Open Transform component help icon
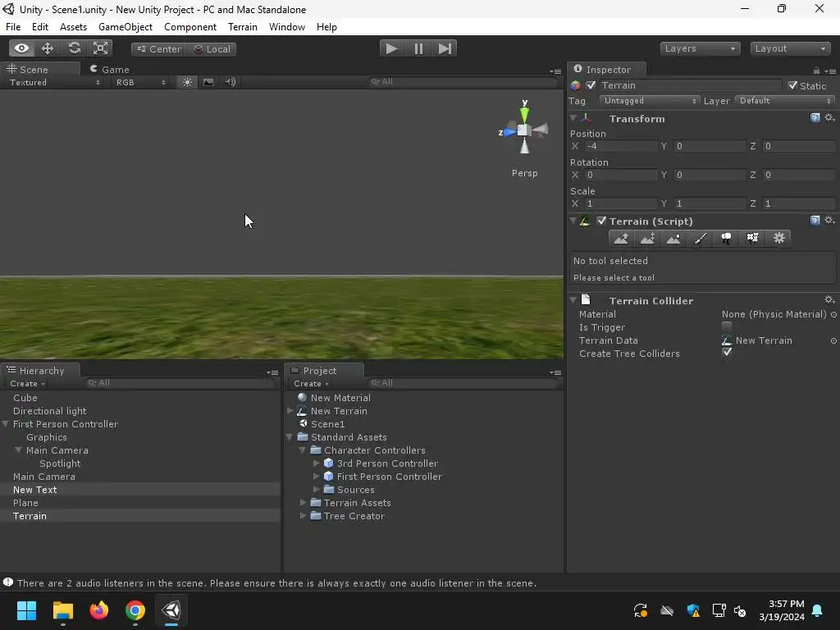The image size is (840, 630). (x=815, y=118)
